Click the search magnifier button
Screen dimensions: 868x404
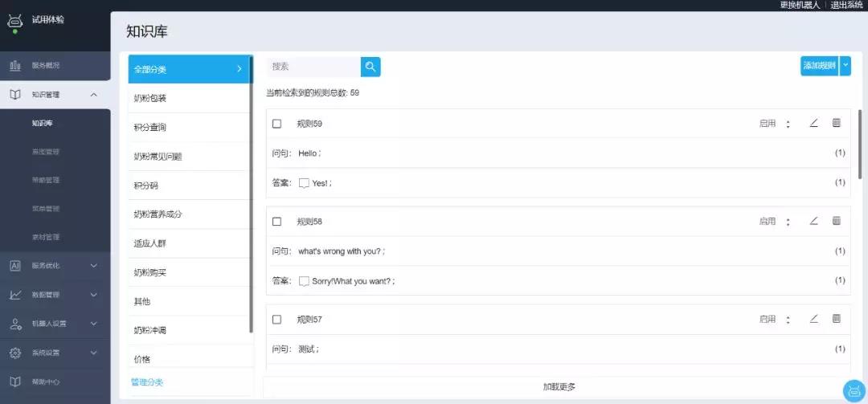click(371, 67)
